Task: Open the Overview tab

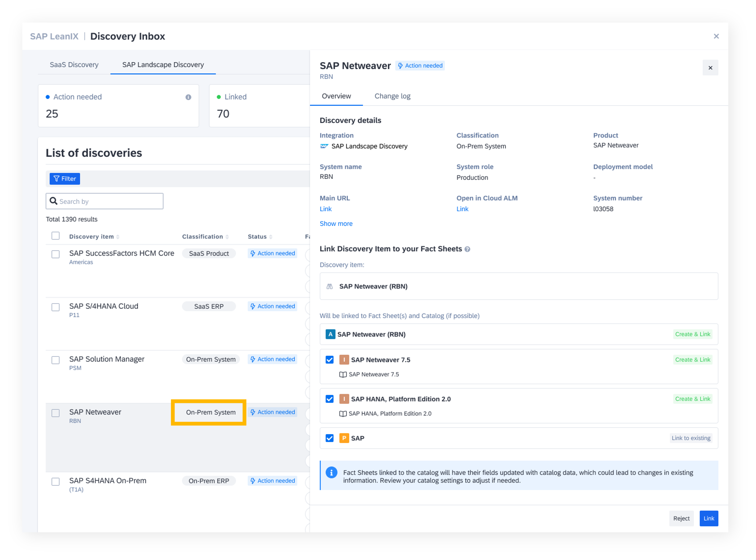Action: pyautogui.click(x=336, y=96)
